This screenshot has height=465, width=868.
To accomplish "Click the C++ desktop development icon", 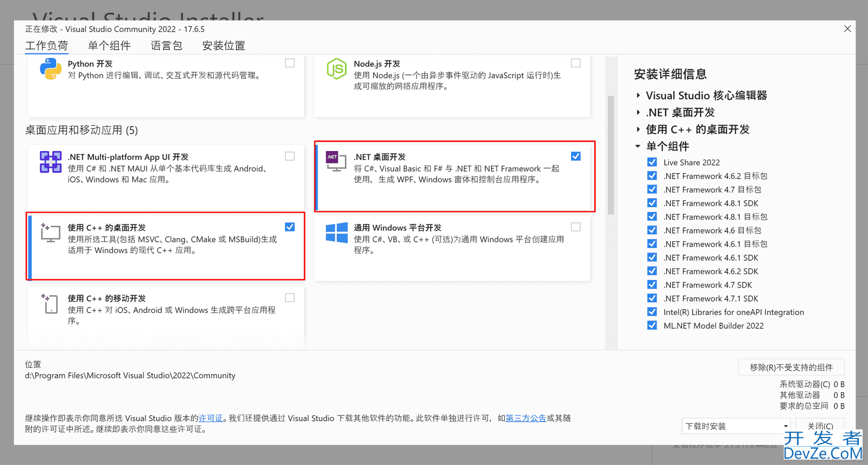I will 50,232.
